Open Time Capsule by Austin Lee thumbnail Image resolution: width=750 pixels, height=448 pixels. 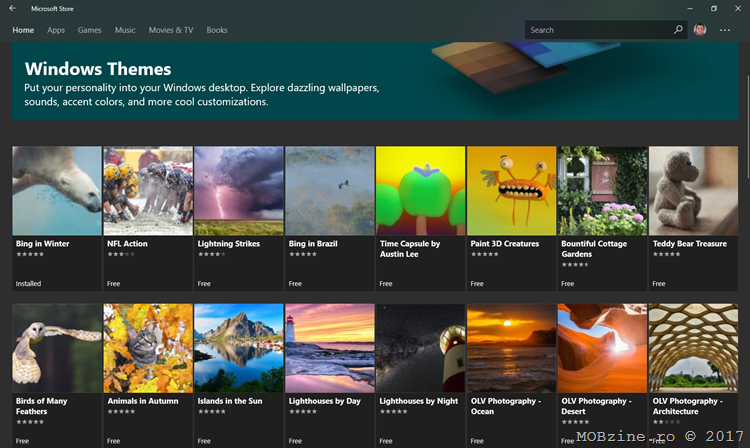coord(420,191)
